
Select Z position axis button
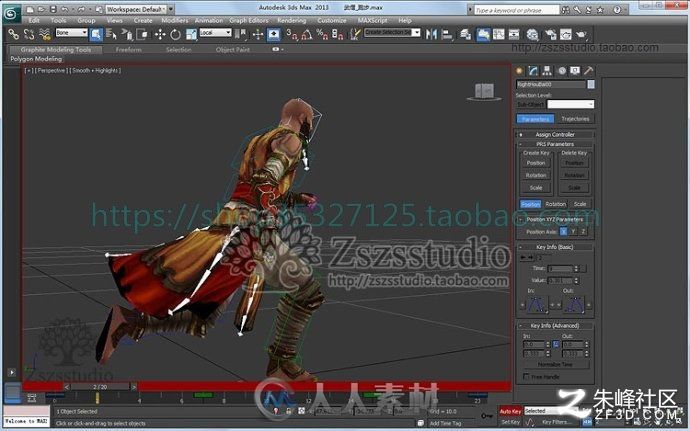(584, 231)
